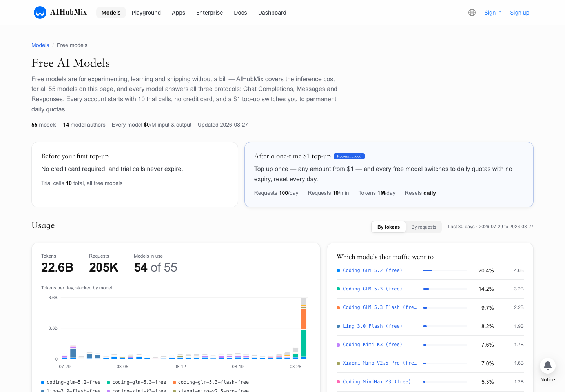
Task: Click the coding-glm-5.3-free chart legend entry
Action: pyautogui.click(x=136, y=382)
